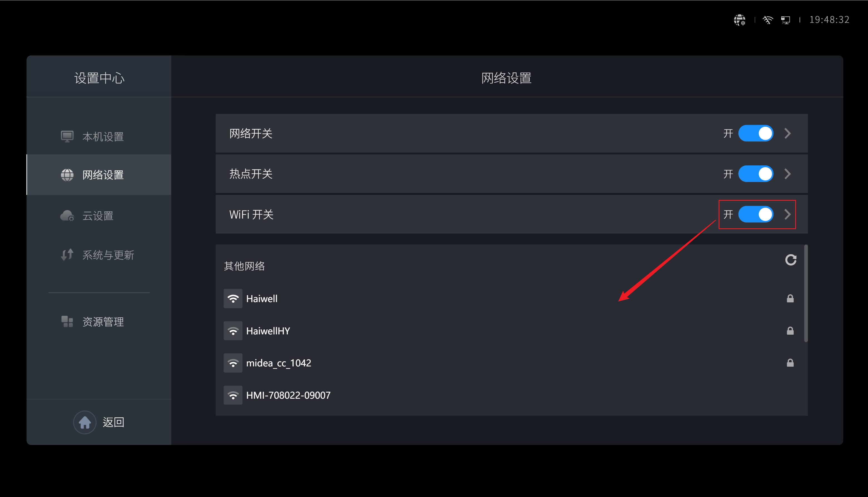Click the 其他网络 heading
Viewport: 868px width, 497px height.
[x=244, y=266]
